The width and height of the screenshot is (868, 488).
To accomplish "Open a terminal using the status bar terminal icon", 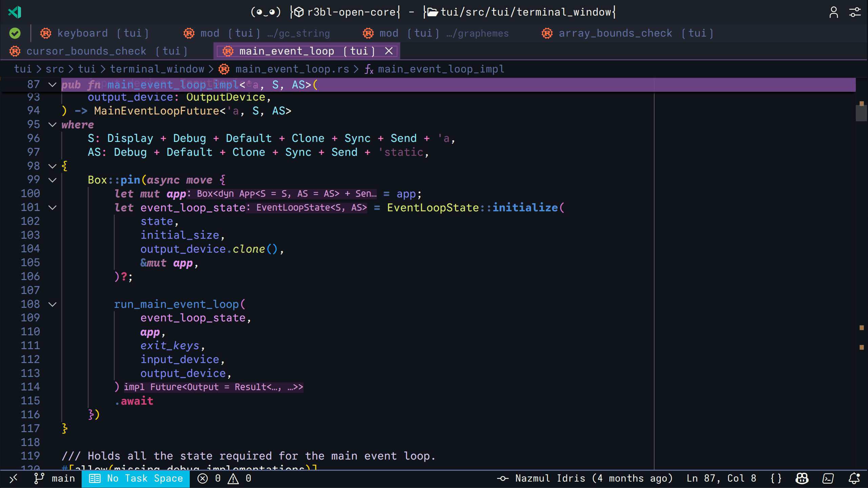I will [x=828, y=478].
